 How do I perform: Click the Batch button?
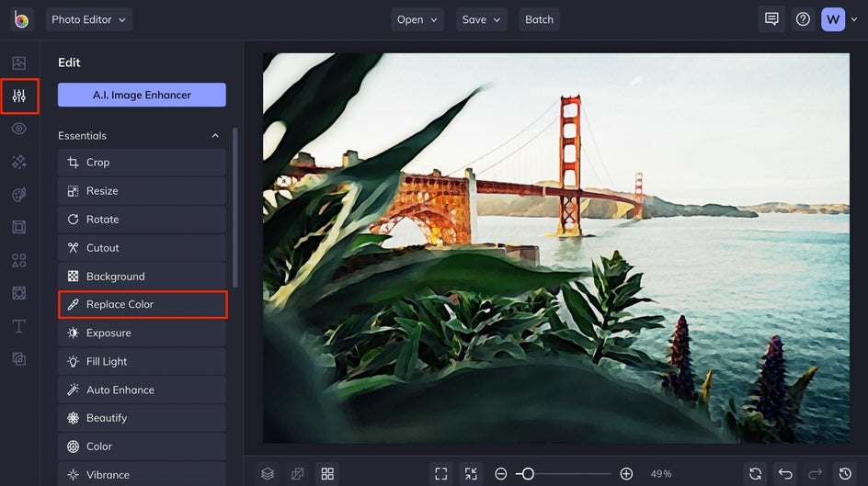click(x=539, y=19)
